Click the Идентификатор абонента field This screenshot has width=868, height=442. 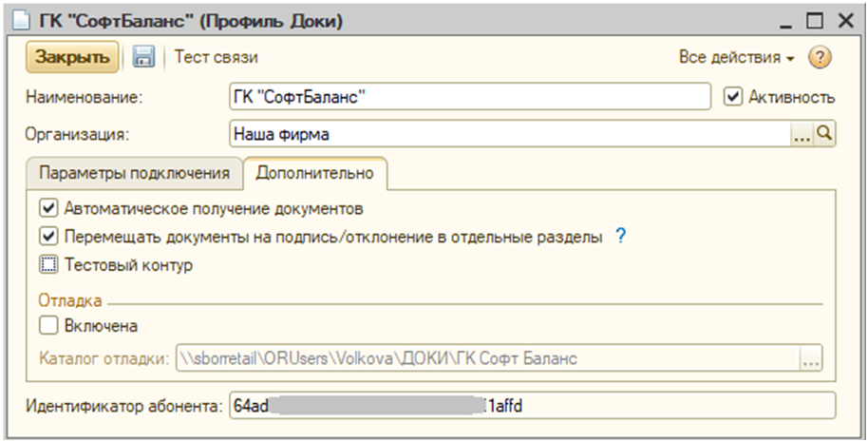pos(529,406)
